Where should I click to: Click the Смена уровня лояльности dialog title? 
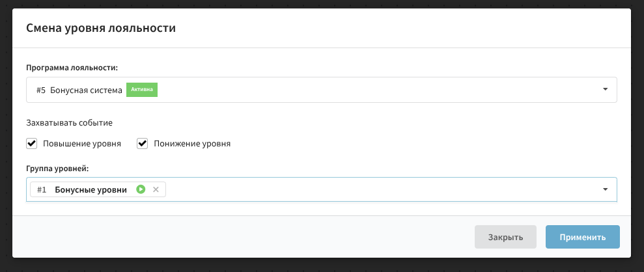click(101, 28)
